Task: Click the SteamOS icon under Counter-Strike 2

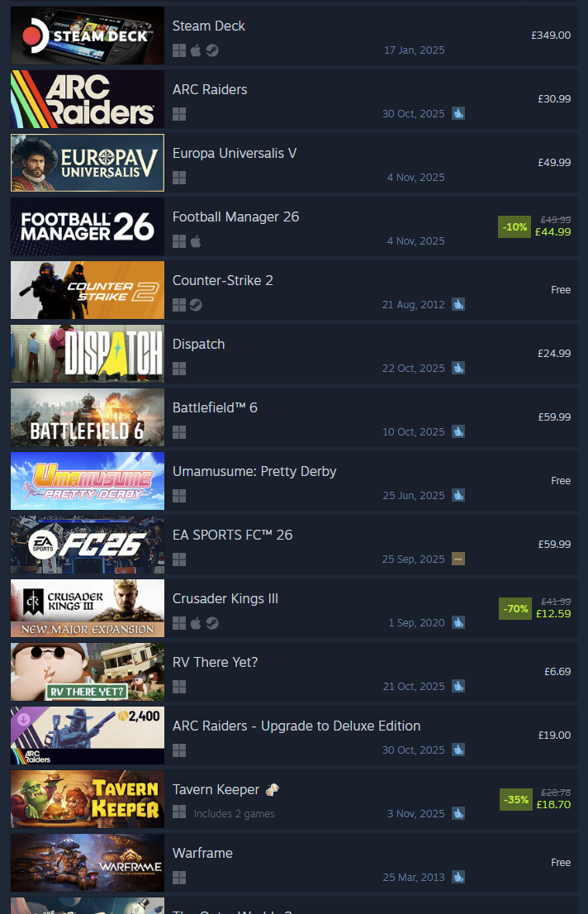Action: [x=196, y=305]
